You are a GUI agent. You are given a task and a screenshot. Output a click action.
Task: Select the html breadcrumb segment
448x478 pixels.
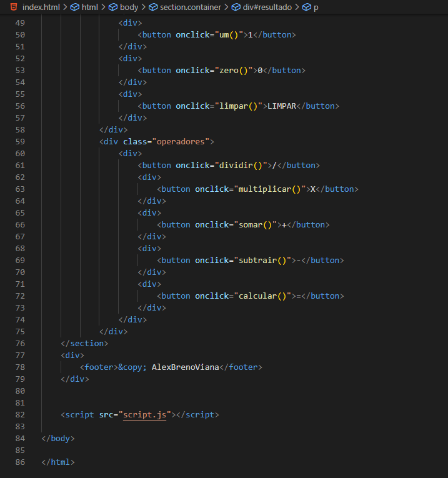point(89,7)
